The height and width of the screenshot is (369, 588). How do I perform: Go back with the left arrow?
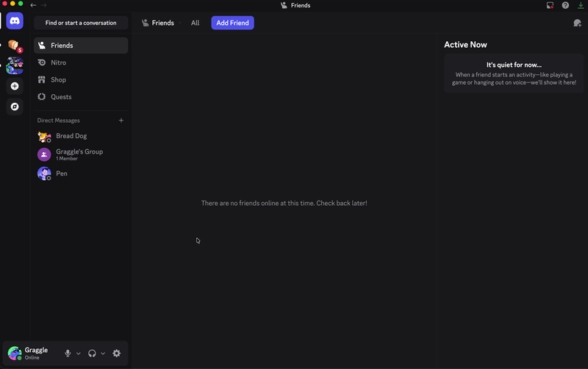coord(33,5)
